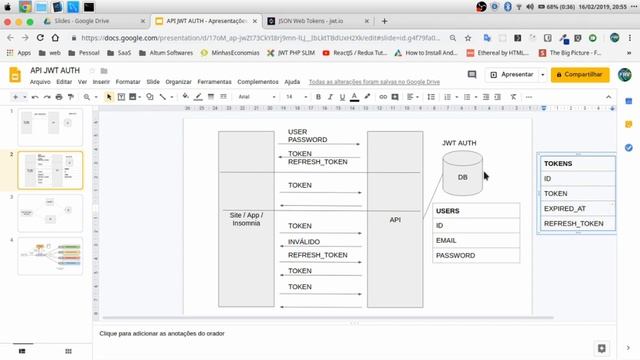Click the Compartilhar button
The width and height of the screenshot is (640, 360).
click(580, 75)
